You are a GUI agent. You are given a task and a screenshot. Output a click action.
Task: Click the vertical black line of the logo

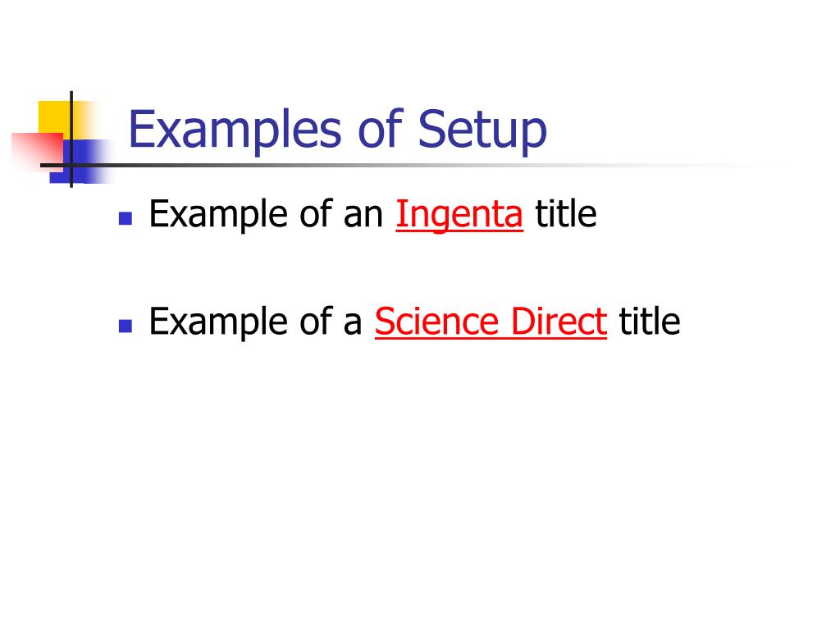[71, 139]
